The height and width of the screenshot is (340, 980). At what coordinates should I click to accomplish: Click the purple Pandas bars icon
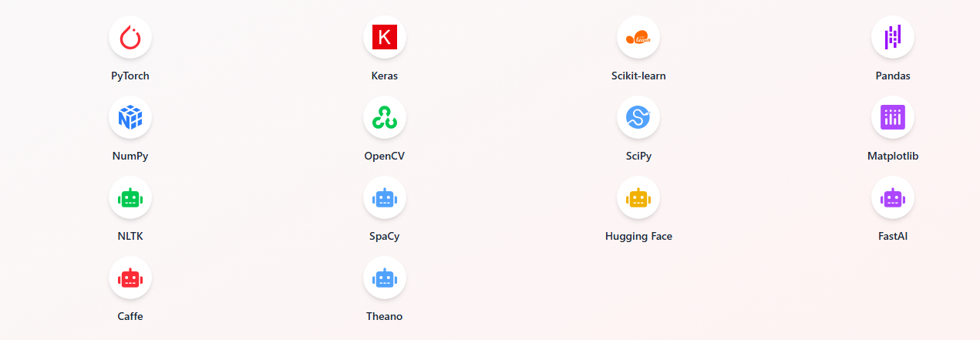click(893, 37)
